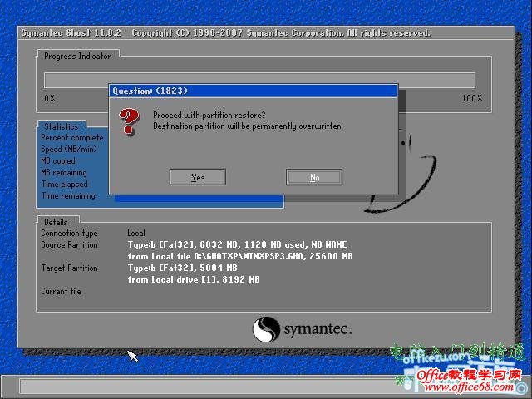The image size is (532, 399).
Task: Click the Details panel label
Action: (x=56, y=222)
